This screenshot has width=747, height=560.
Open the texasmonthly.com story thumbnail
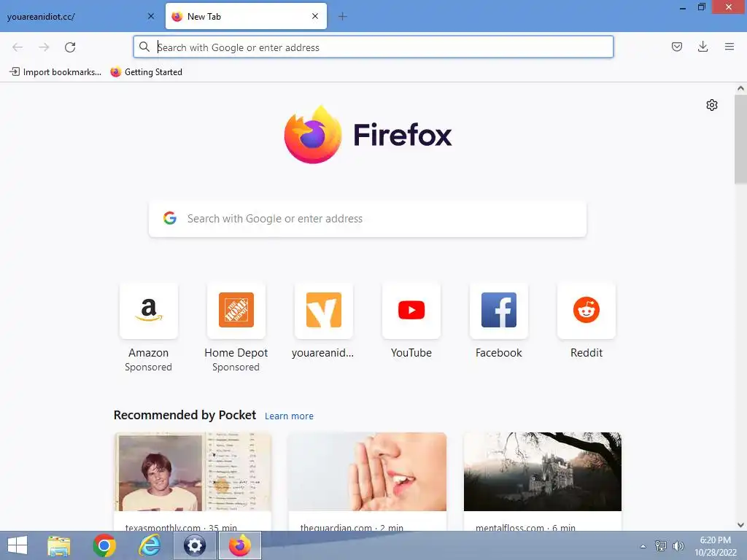193,472
